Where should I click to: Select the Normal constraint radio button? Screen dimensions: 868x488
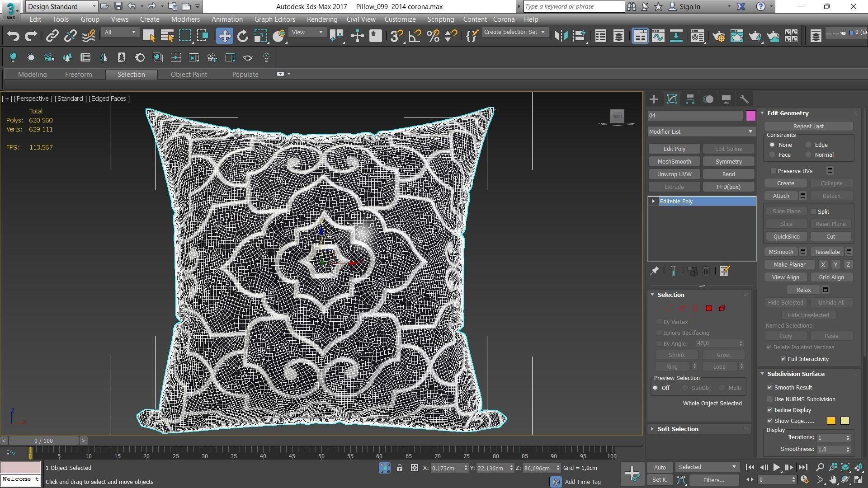click(808, 155)
